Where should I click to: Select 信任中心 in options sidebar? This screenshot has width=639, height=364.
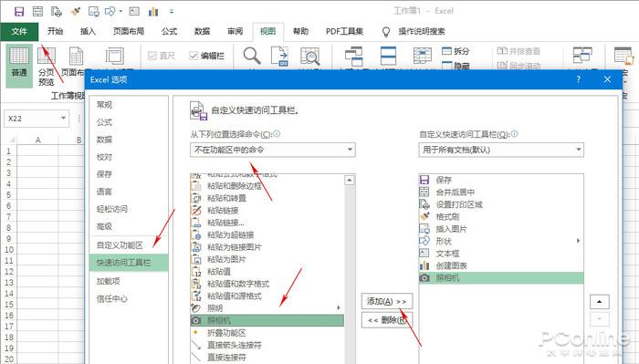(x=129, y=299)
